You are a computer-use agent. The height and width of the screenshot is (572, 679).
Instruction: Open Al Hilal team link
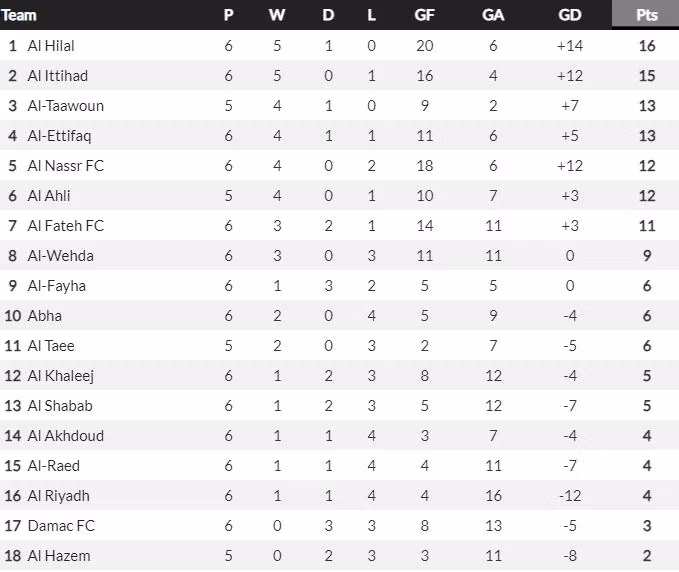click(x=51, y=46)
